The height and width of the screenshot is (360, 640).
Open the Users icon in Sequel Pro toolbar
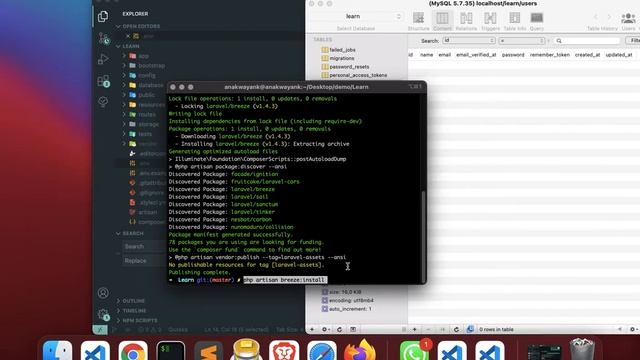pos(628,21)
